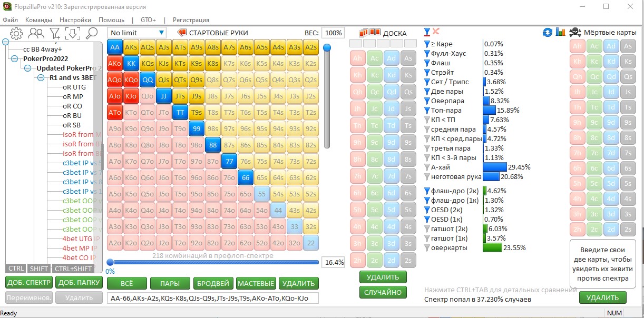Select the oR UTG range
This screenshot has height=318, width=644.
(74, 87)
